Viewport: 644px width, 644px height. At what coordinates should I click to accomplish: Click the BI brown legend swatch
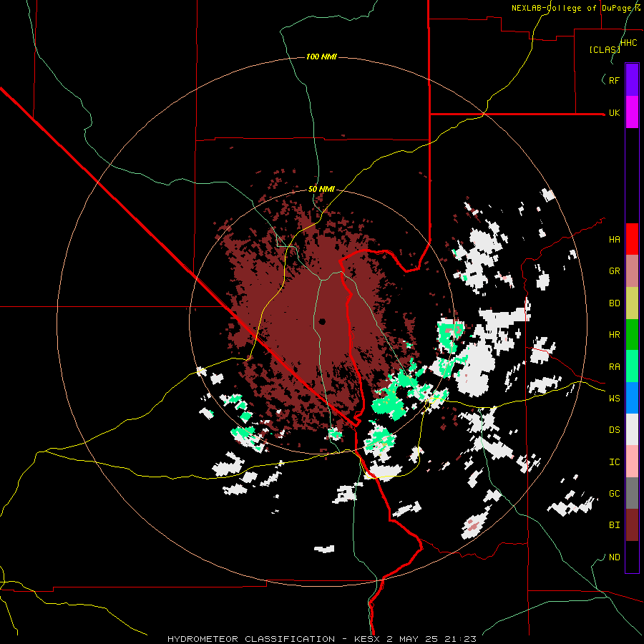tap(632, 525)
